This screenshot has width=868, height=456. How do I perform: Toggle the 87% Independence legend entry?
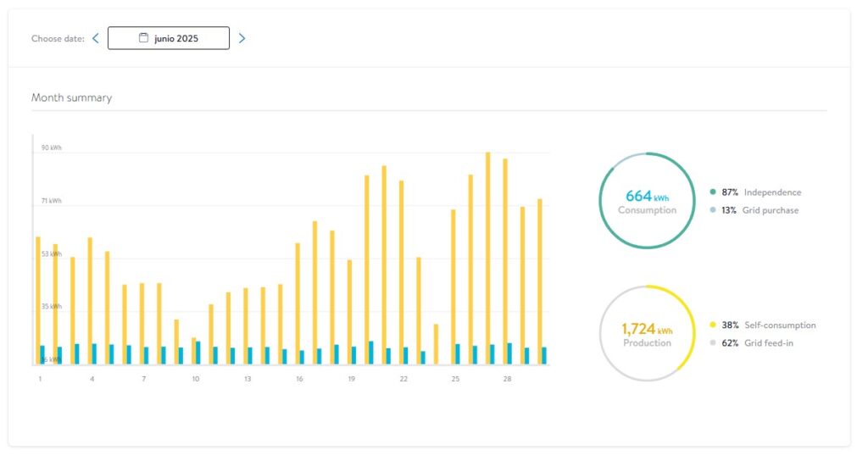tap(760, 192)
